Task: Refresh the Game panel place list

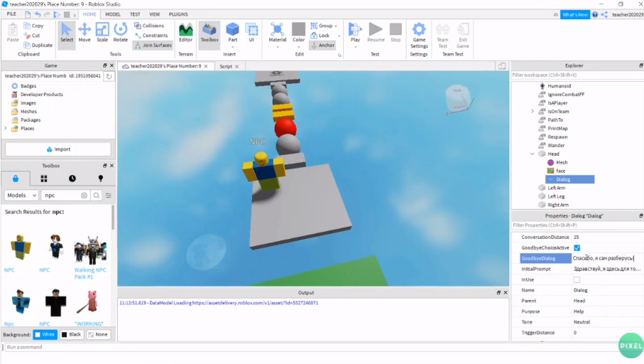Action: [109, 76]
